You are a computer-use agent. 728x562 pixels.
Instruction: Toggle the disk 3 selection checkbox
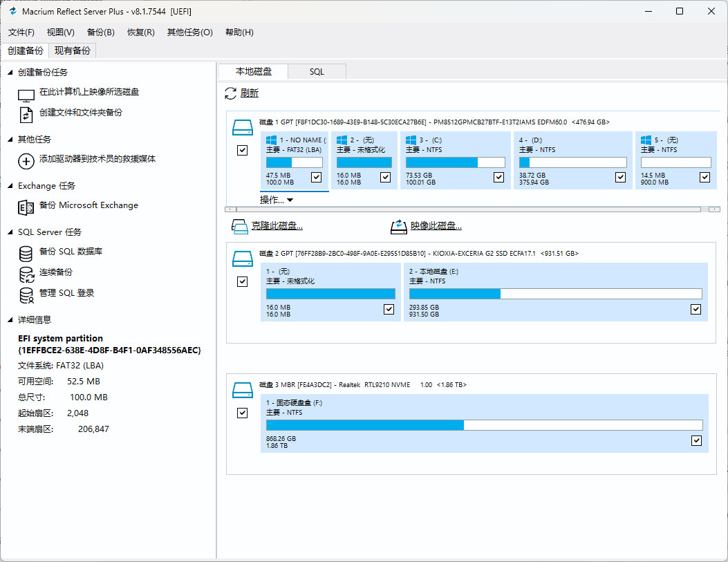[243, 413]
